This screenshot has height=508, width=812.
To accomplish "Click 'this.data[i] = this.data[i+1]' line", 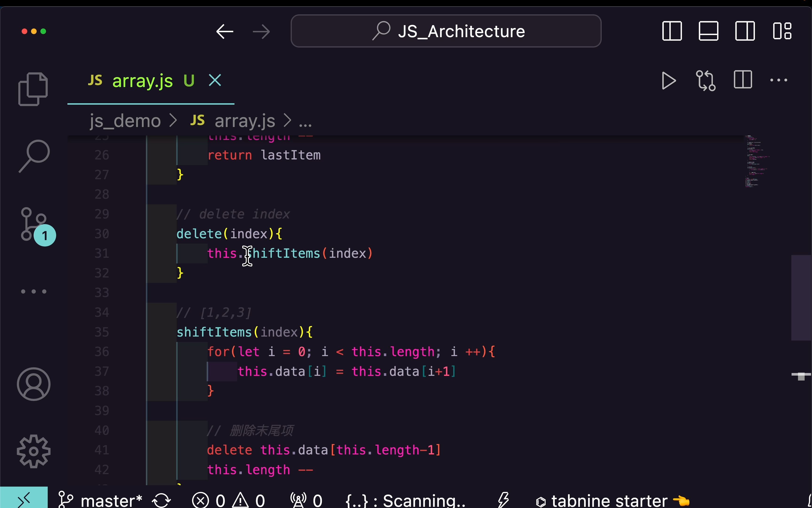I will 347,371.
